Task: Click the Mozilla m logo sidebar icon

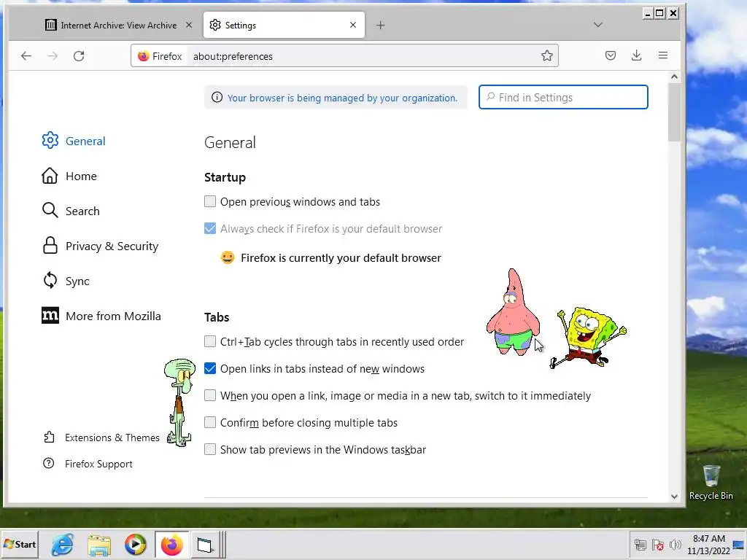Action: pos(50,315)
